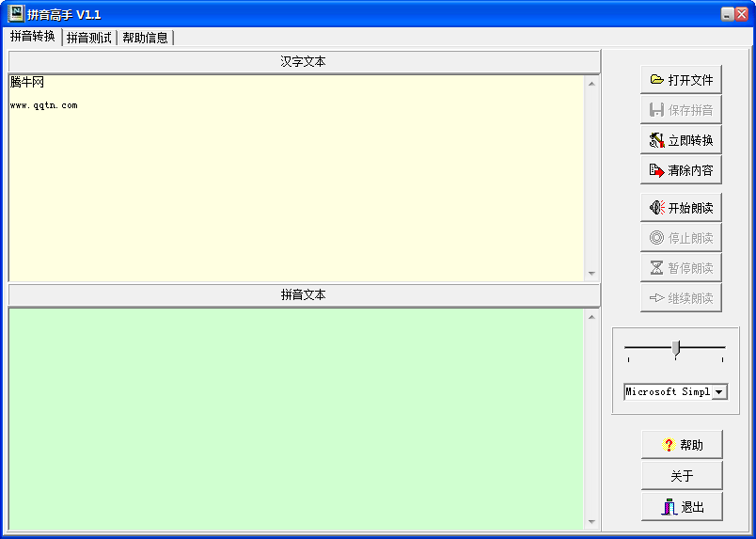
Task: Close the 拼音高手 window
Action: pos(742,14)
